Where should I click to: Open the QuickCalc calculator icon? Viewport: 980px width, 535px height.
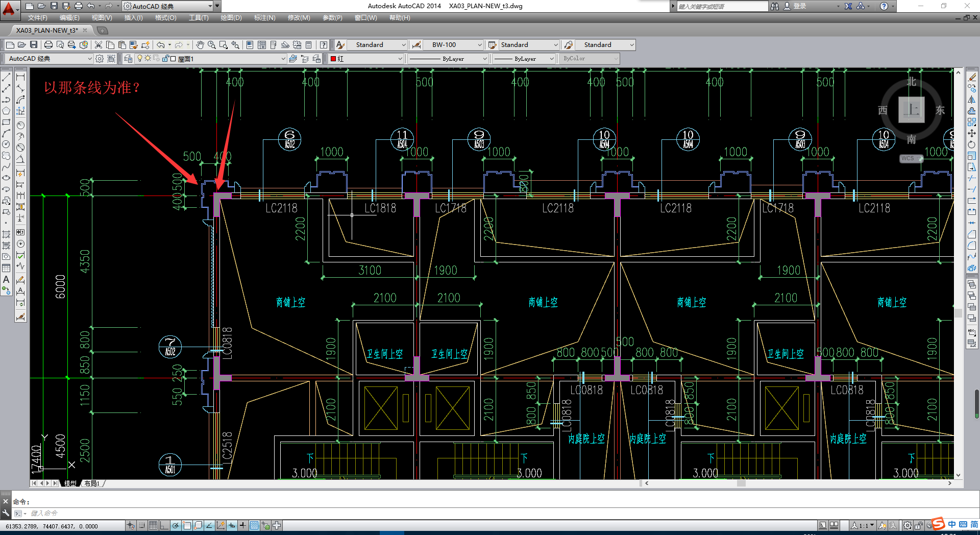[x=309, y=45]
